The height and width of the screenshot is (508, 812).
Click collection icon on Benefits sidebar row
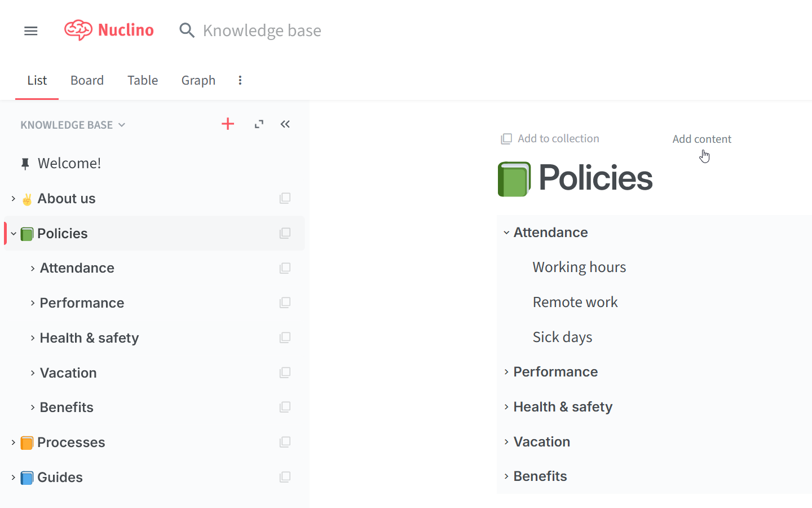(x=285, y=407)
